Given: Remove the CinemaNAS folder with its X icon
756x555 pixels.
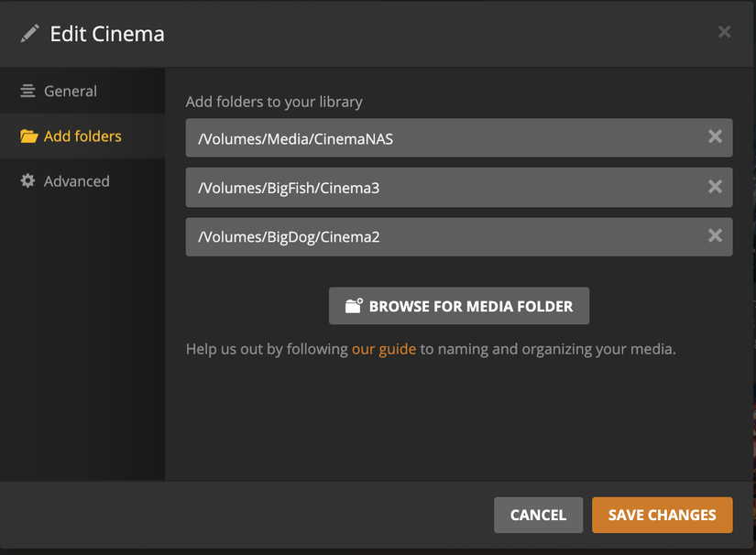Looking at the screenshot, I should click(x=715, y=136).
